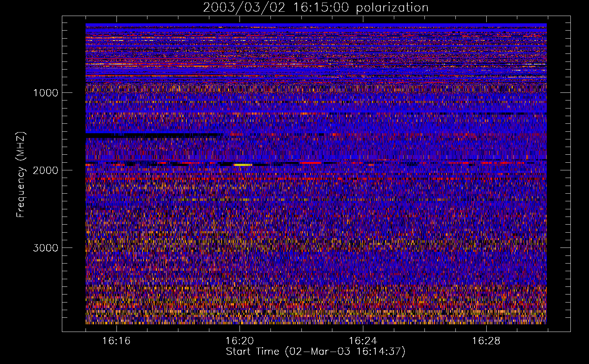
Task: Click the 16:28 time tick label
Action: (x=486, y=341)
